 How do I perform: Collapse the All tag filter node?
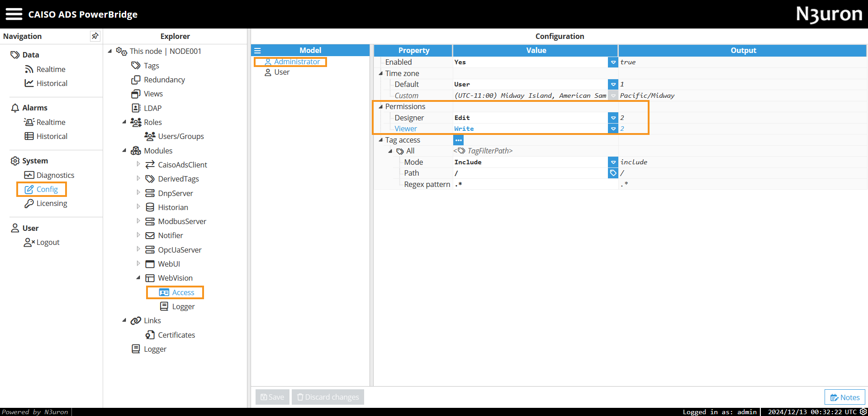click(390, 151)
